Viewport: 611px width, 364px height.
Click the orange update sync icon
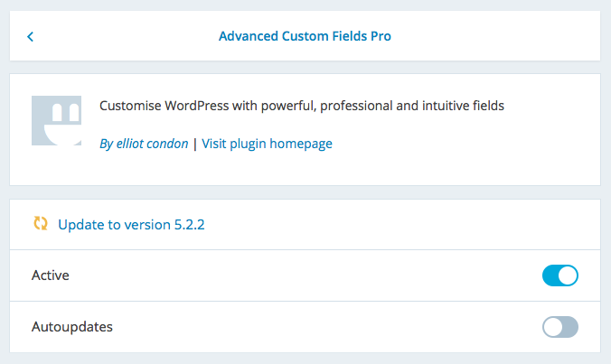pyautogui.click(x=41, y=224)
